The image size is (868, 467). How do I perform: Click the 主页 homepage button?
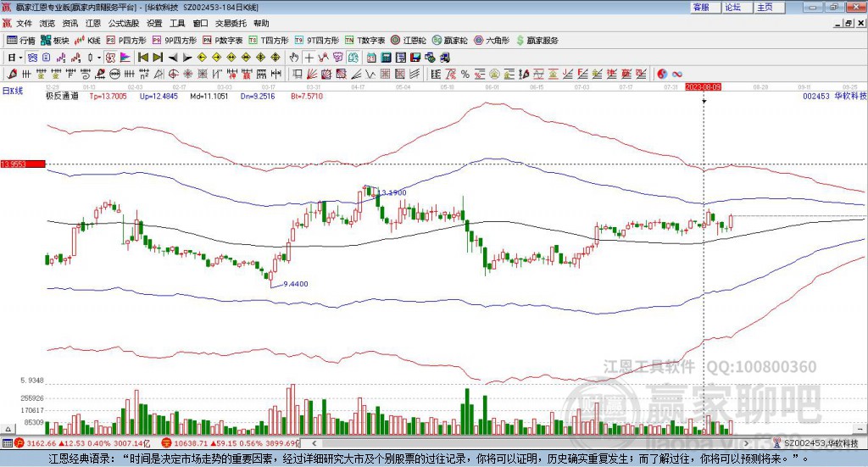click(765, 7)
